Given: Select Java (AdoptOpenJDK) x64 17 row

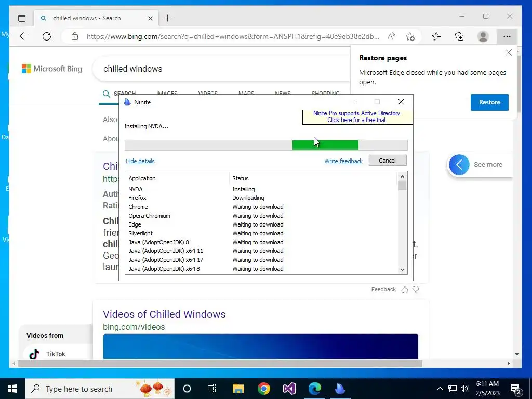Looking at the screenshot, I should [x=262, y=260].
